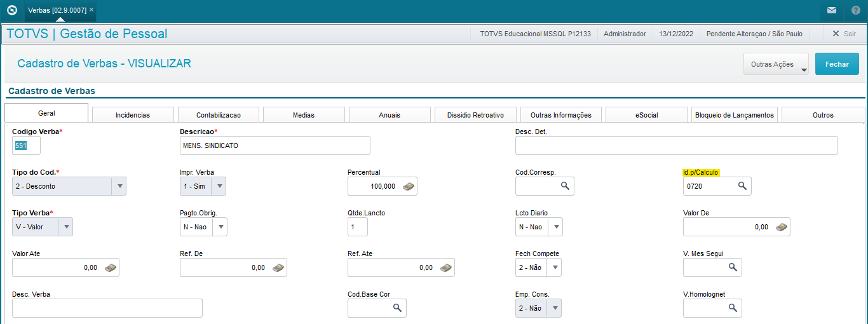Select the Verbas [02.9.0007] window tab

point(57,10)
